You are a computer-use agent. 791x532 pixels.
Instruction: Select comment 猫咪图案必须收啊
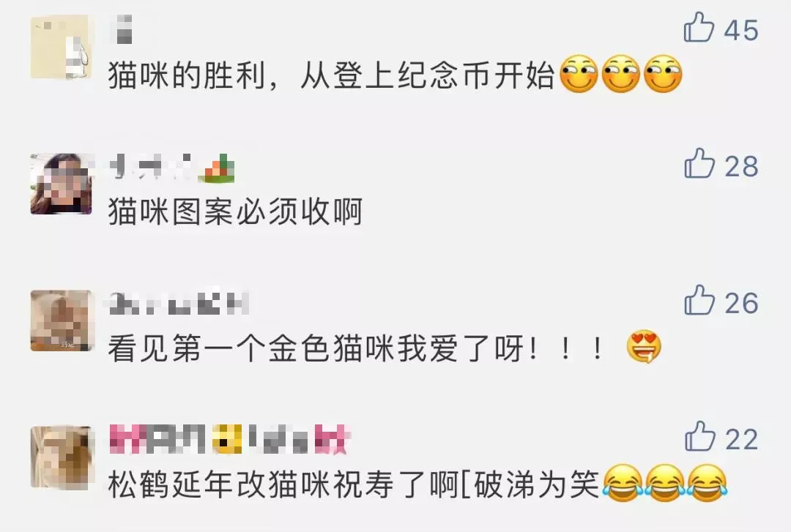click(x=235, y=211)
